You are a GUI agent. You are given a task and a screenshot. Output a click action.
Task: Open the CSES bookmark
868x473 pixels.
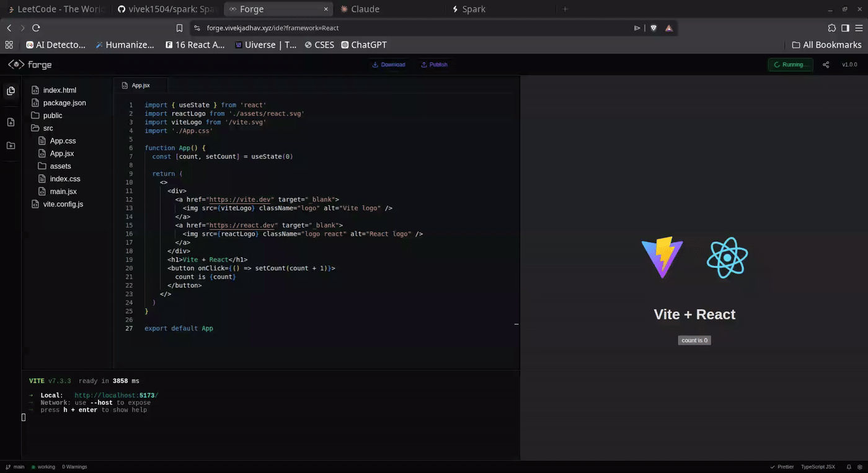point(319,45)
